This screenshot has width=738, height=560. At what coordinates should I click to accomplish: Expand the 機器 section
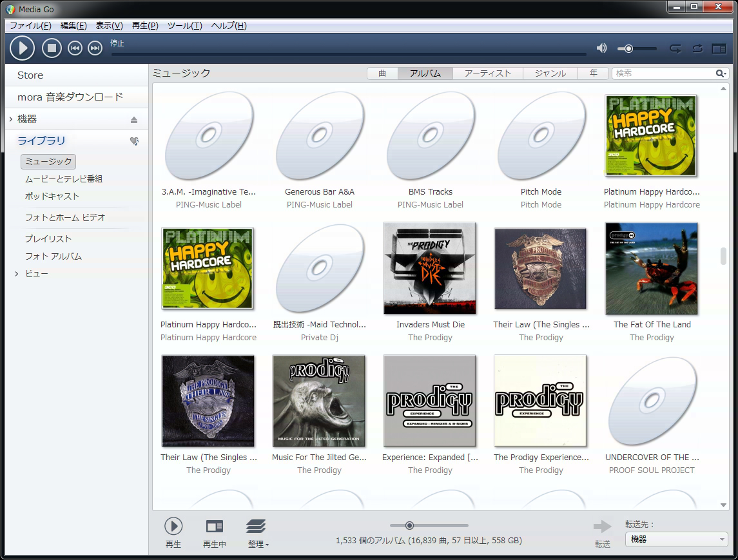pos(10,119)
